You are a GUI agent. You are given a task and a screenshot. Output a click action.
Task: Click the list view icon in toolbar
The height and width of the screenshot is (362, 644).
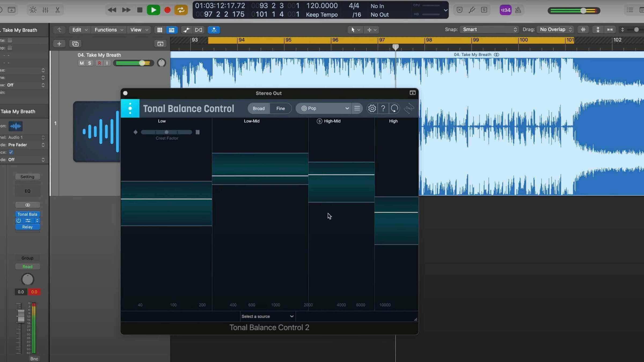click(171, 30)
